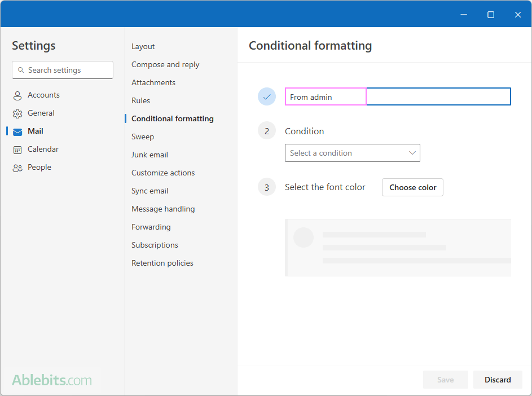Expand the condition list via its chevron
The height and width of the screenshot is (396, 532).
tap(412, 153)
